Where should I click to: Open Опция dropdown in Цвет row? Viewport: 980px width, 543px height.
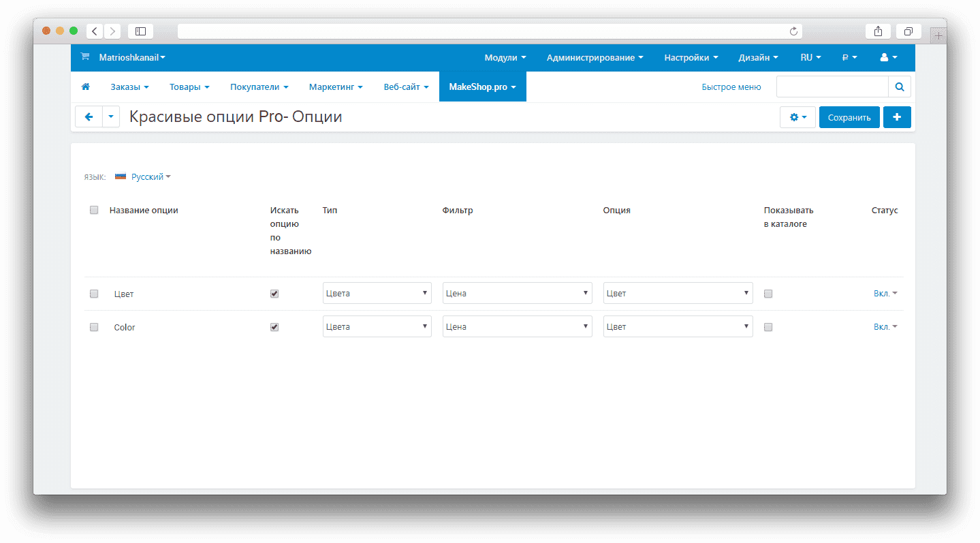(678, 293)
